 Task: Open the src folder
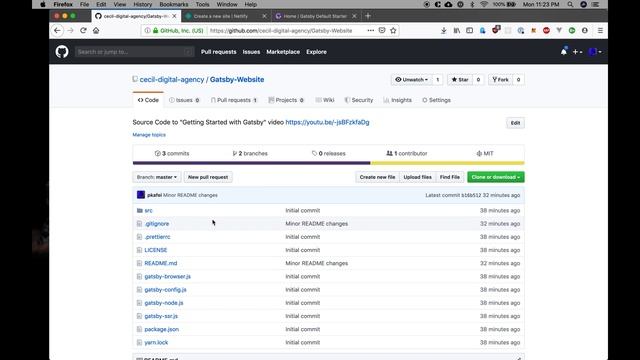(149, 211)
